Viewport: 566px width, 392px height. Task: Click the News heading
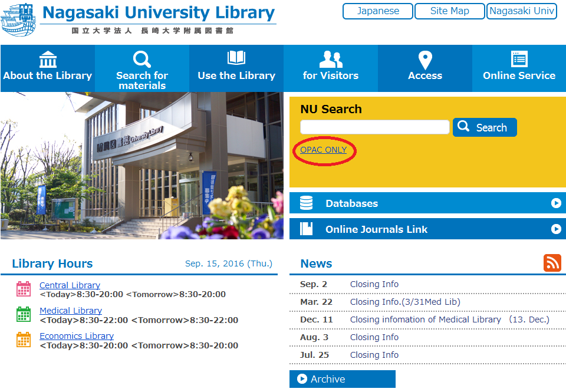pos(316,263)
